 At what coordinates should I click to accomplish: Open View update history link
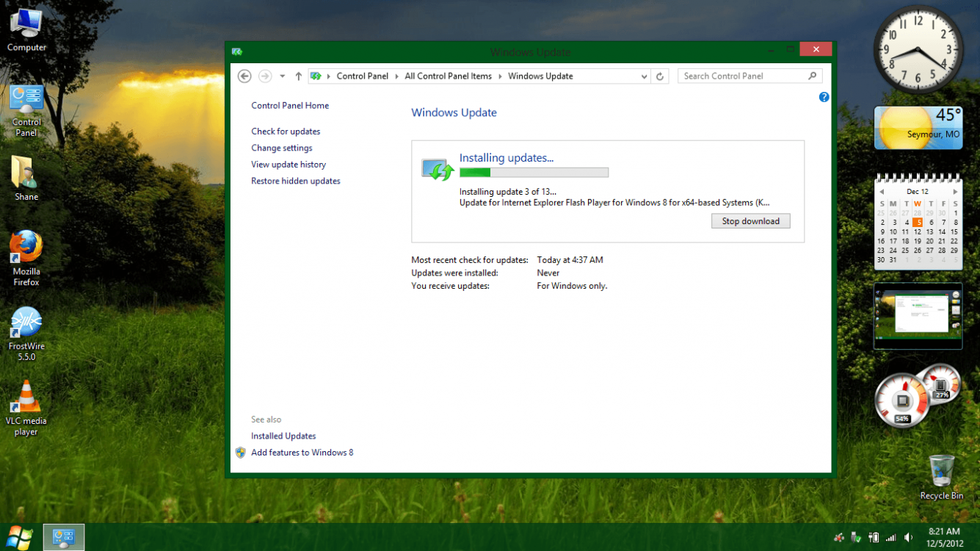288,165
